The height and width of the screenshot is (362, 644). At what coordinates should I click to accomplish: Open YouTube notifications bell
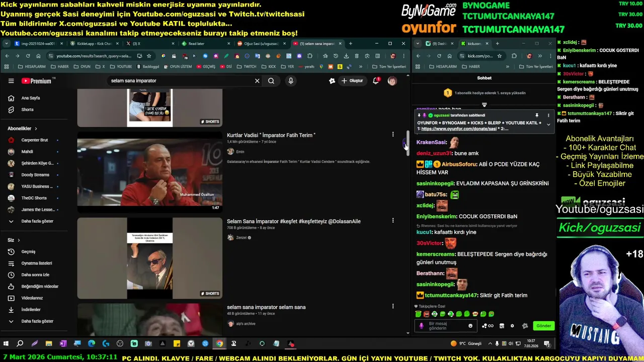coord(376,81)
